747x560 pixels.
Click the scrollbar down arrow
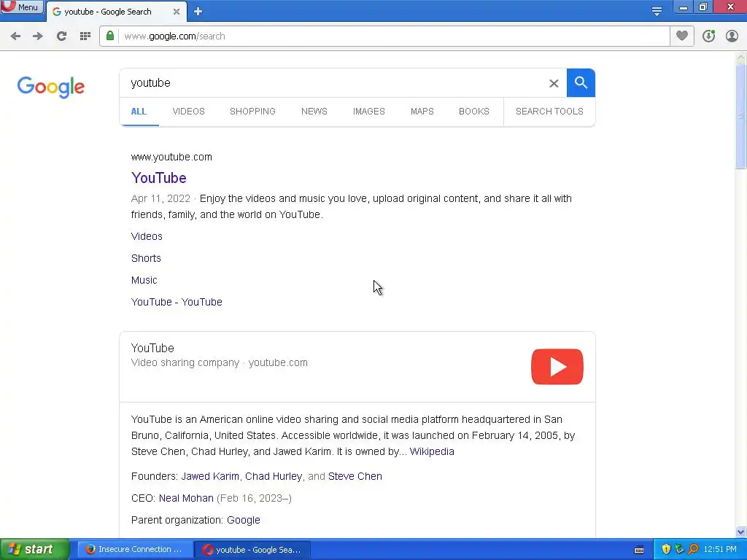tap(741, 532)
